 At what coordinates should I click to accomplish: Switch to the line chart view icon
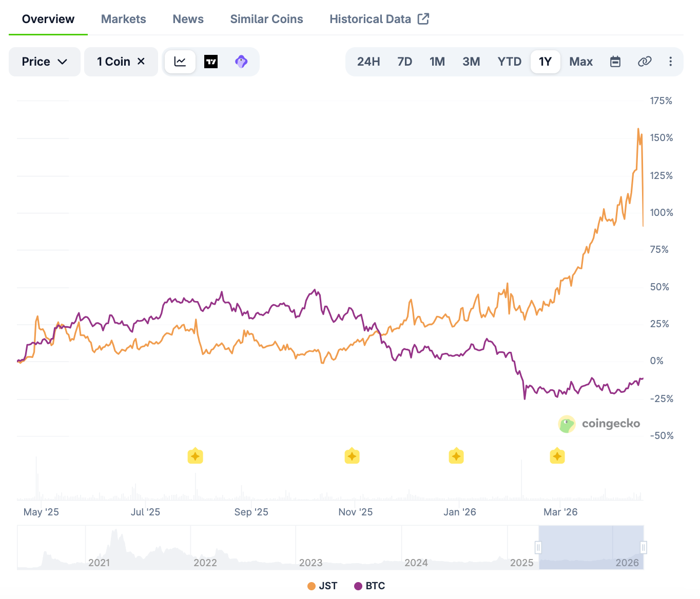pyautogui.click(x=180, y=62)
